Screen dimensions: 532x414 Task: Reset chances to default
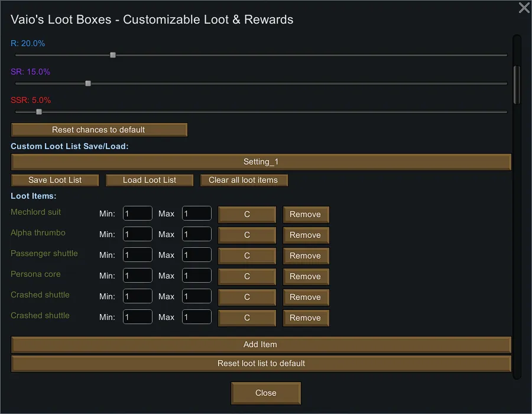pyautogui.click(x=99, y=130)
